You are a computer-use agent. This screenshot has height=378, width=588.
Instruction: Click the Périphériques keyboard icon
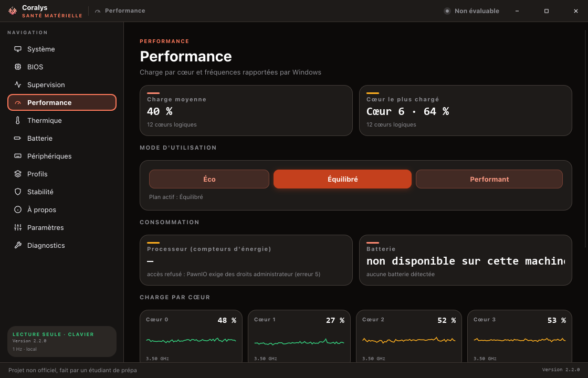[x=18, y=156]
